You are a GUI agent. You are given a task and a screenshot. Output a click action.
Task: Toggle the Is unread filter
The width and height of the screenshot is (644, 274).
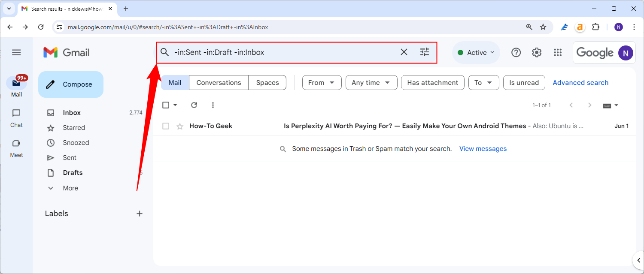click(524, 83)
